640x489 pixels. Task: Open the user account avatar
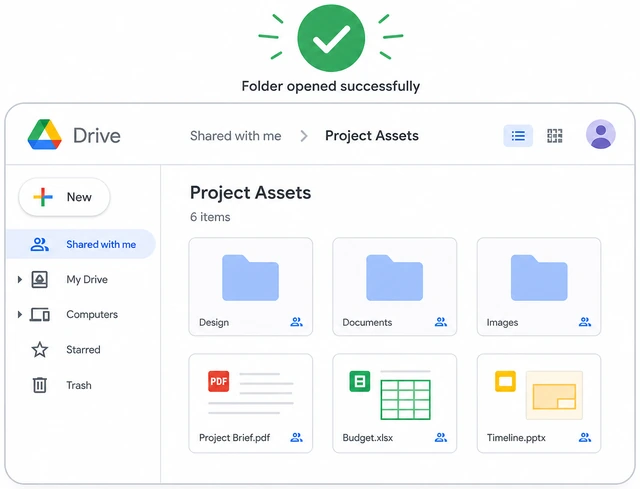coord(600,134)
